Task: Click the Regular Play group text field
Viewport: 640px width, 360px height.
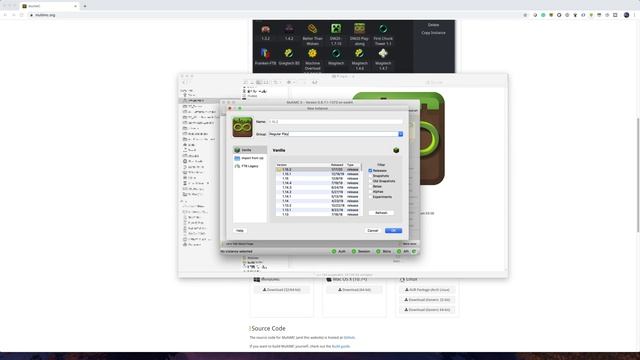Action: click(x=333, y=134)
